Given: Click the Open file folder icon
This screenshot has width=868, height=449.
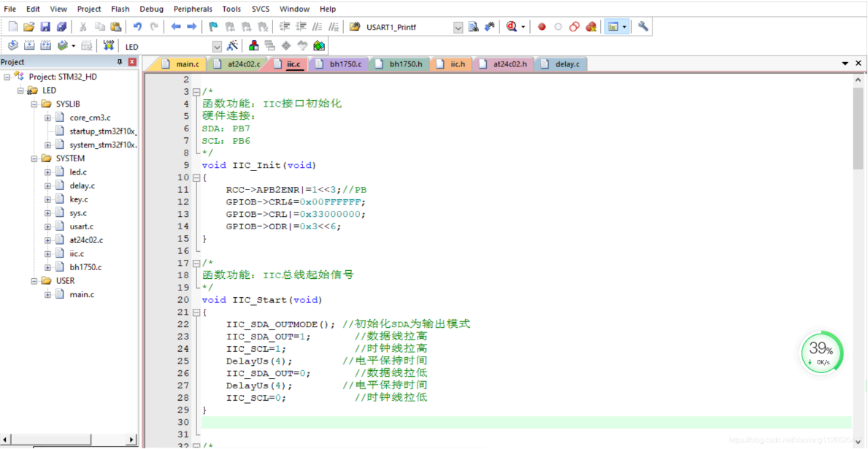Looking at the screenshot, I should click(29, 26).
